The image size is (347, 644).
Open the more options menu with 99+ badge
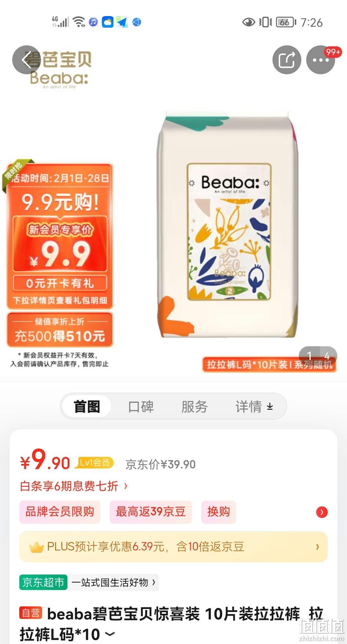click(321, 60)
